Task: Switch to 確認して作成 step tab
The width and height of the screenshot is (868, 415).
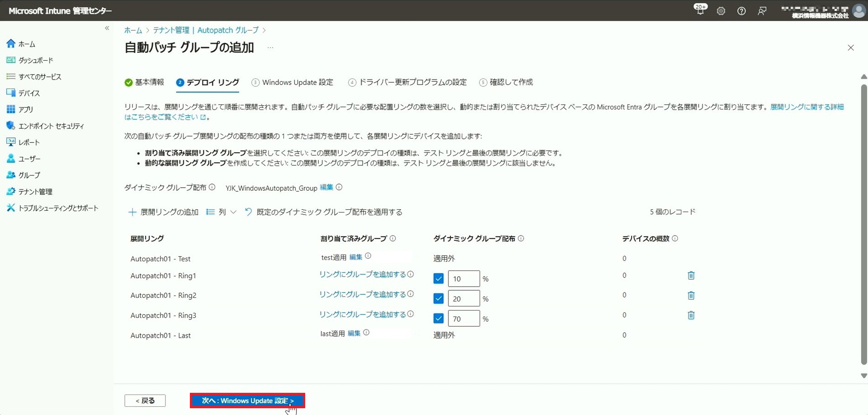Action: [506, 82]
